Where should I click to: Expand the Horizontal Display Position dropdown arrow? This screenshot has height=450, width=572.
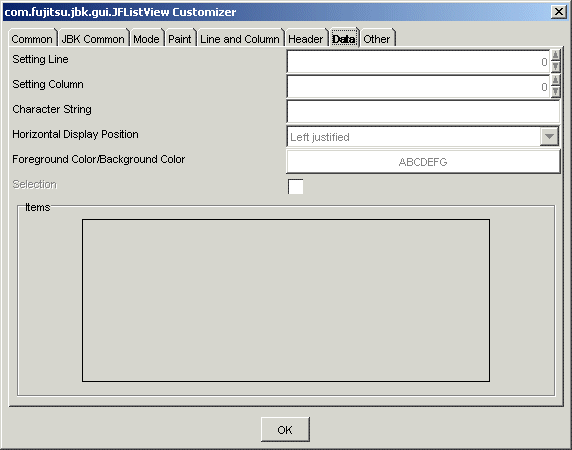point(549,137)
